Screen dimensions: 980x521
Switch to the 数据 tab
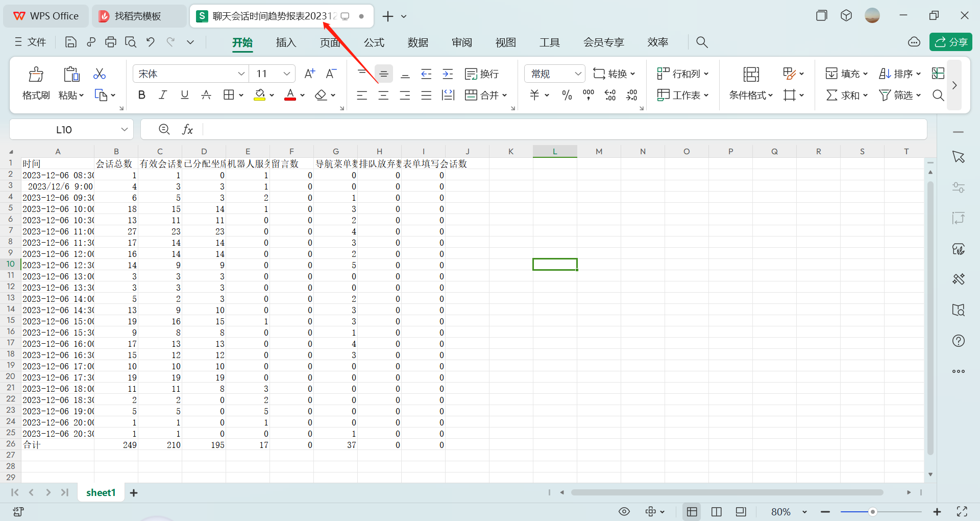[418, 42]
